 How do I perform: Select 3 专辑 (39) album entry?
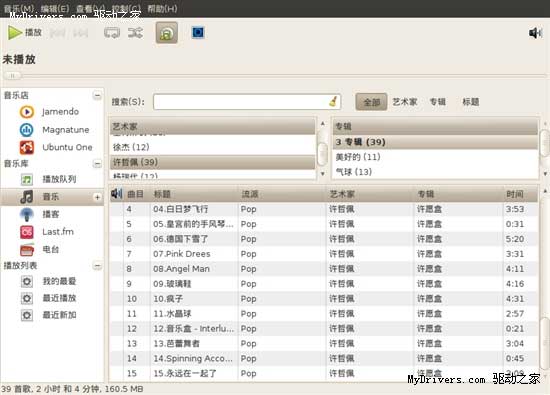[435, 142]
